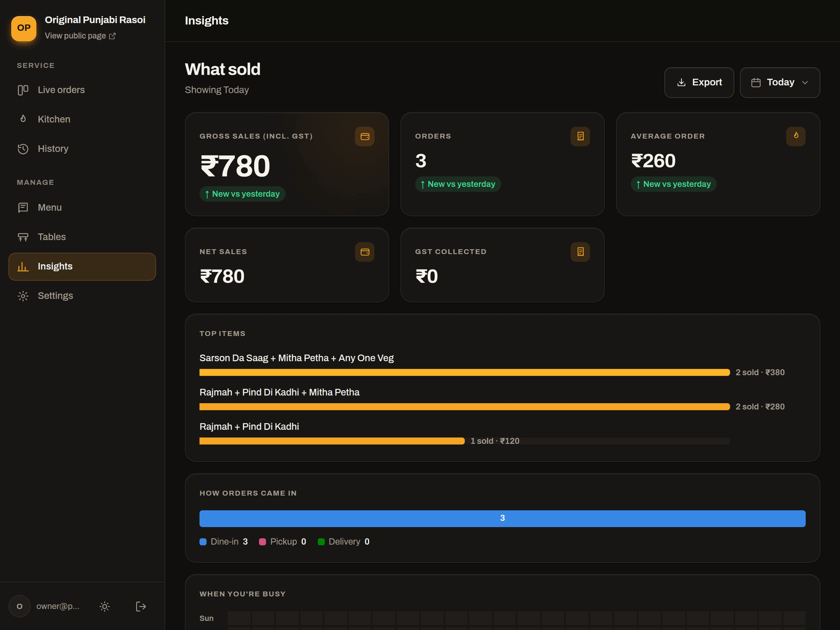The height and width of the screenshot is (630, 840).
Task: Click the 'New vs yesterday' badge under Gross Sales
Action: 243,194
